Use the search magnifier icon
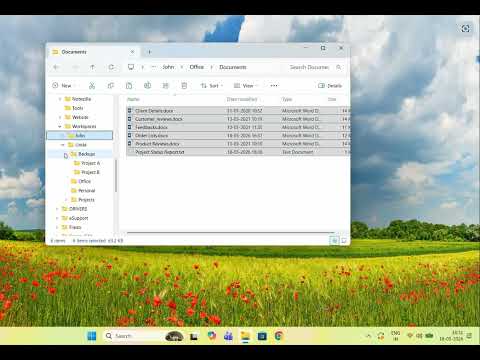The height and width of the screenshot is (360, 480). coord(339,67)
